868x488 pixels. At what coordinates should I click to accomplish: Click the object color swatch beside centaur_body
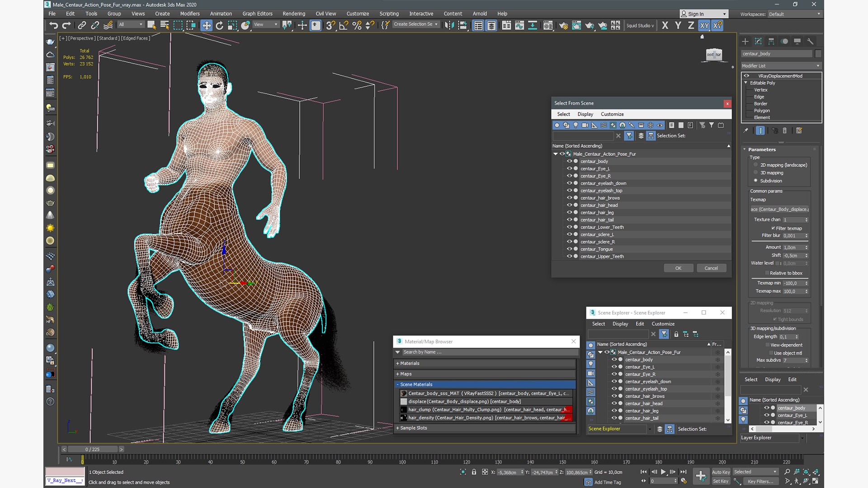pos(818,54)
